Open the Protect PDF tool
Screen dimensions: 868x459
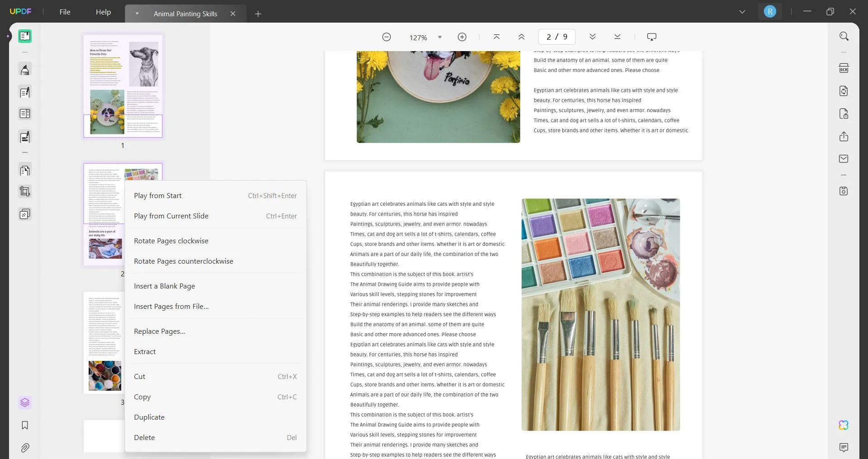[844, 114]
